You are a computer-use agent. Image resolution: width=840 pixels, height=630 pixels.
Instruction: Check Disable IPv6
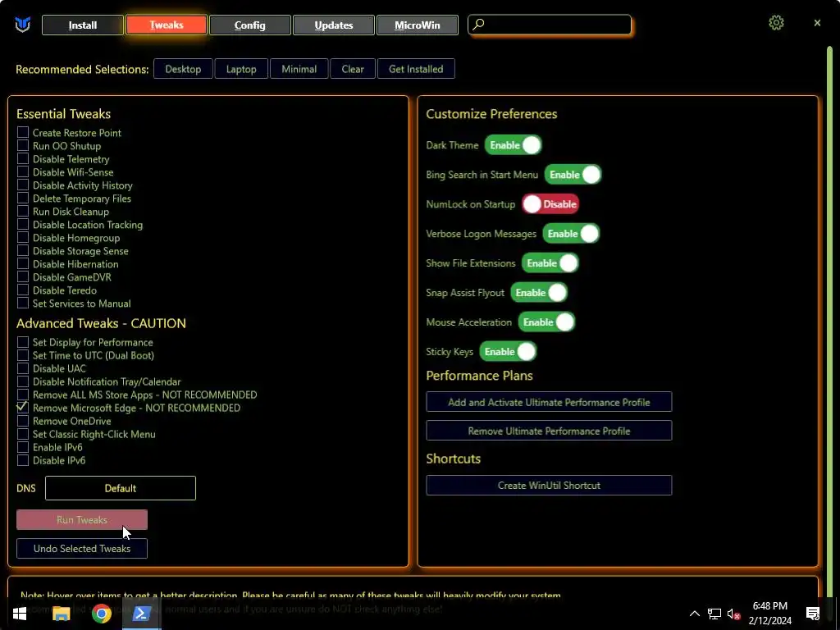tap(22, 459)
